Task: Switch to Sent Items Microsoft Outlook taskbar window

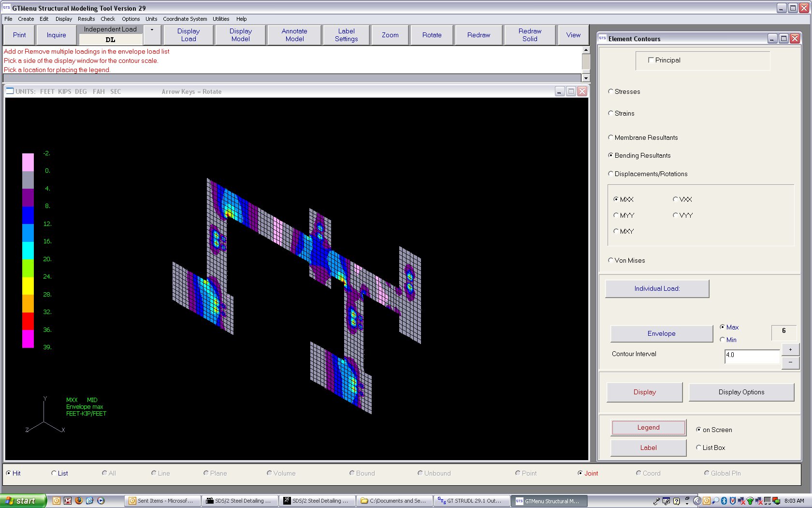Action: (x=162, y=501)
